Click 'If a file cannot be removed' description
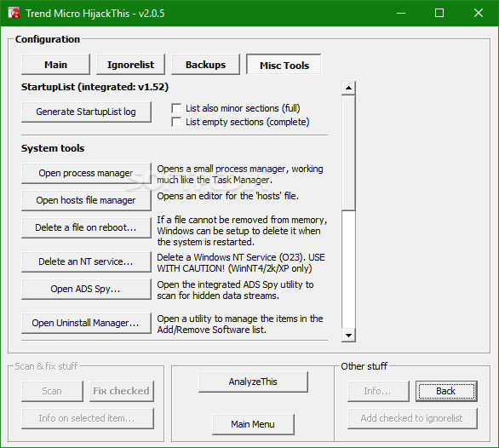 (242, 231)
